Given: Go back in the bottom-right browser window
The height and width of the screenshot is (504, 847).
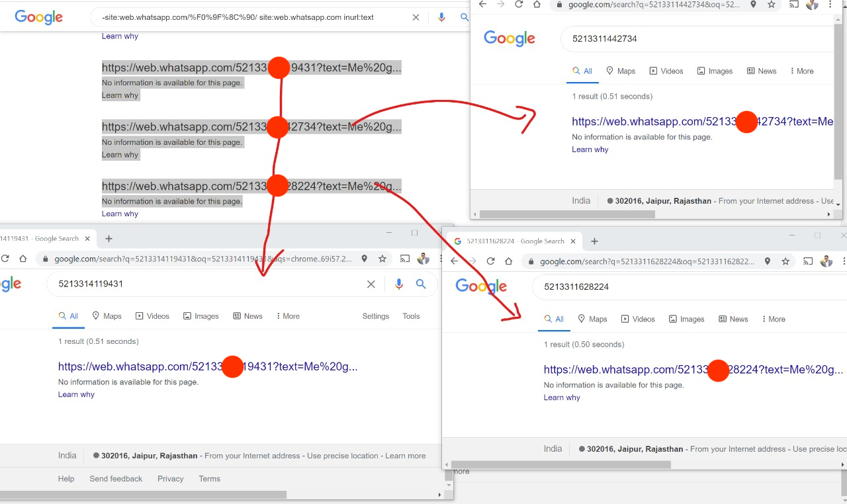Looking at the screenshot, I should point(455,261).
